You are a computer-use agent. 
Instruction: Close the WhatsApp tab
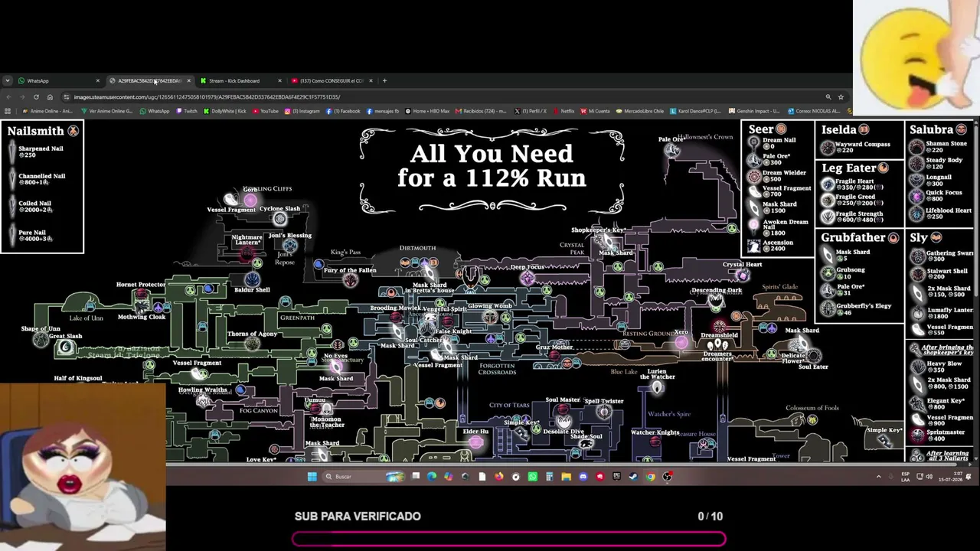97,80
